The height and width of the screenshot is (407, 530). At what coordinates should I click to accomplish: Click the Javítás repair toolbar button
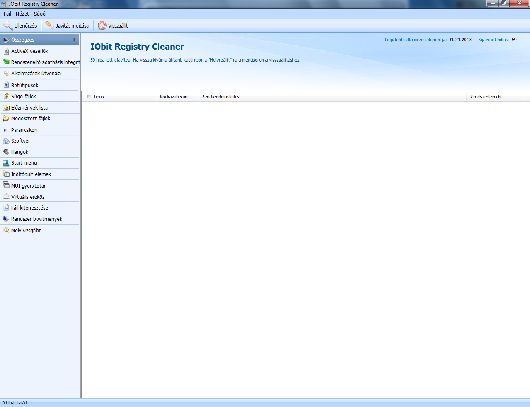pyautogui.click(x=67, y=26)
